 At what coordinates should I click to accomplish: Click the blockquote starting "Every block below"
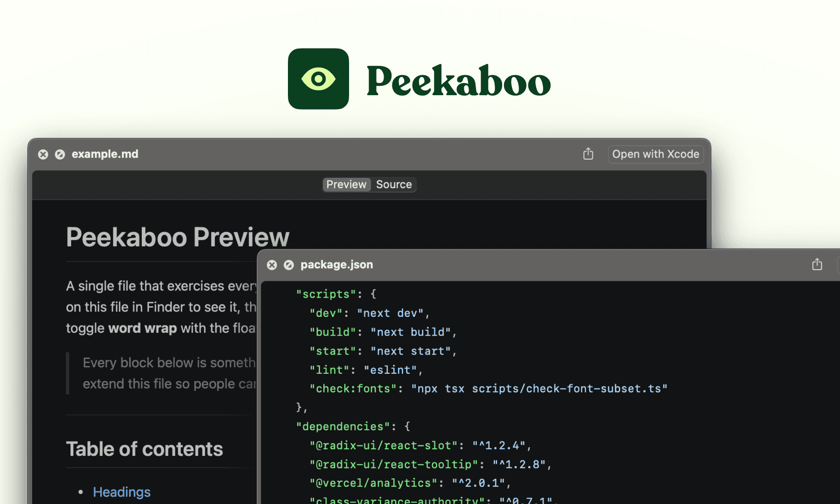161,373
